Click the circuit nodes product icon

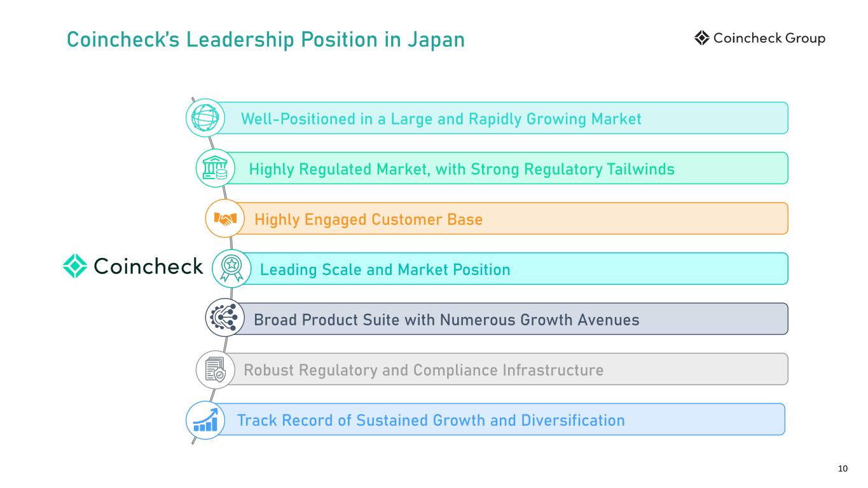point(223,318)
